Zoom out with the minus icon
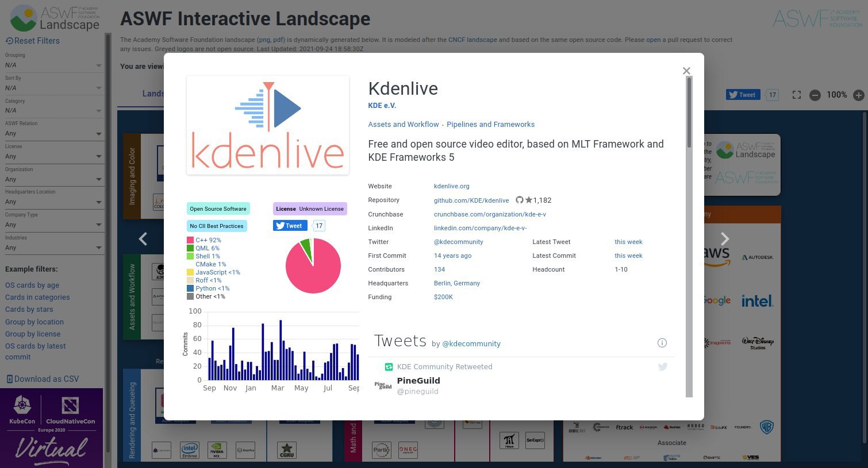The height and width of the screenshot is (468, 868). [x=815, y=95]
